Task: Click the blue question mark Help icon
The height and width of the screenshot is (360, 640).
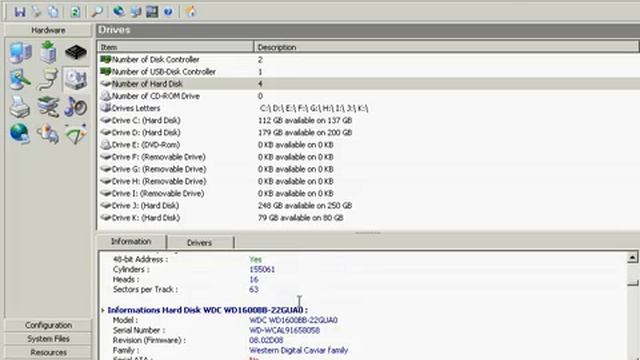Action: point(168,11)
